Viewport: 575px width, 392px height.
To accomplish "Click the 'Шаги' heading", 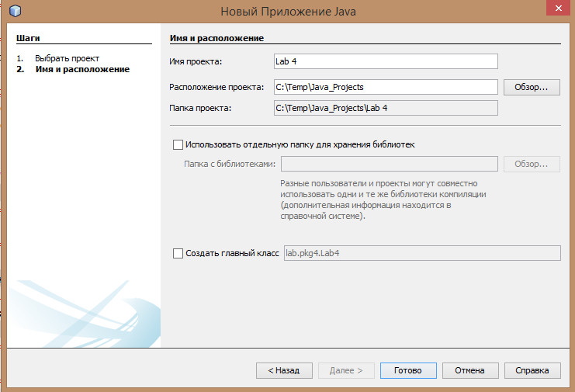I will (x=28, y=38).
